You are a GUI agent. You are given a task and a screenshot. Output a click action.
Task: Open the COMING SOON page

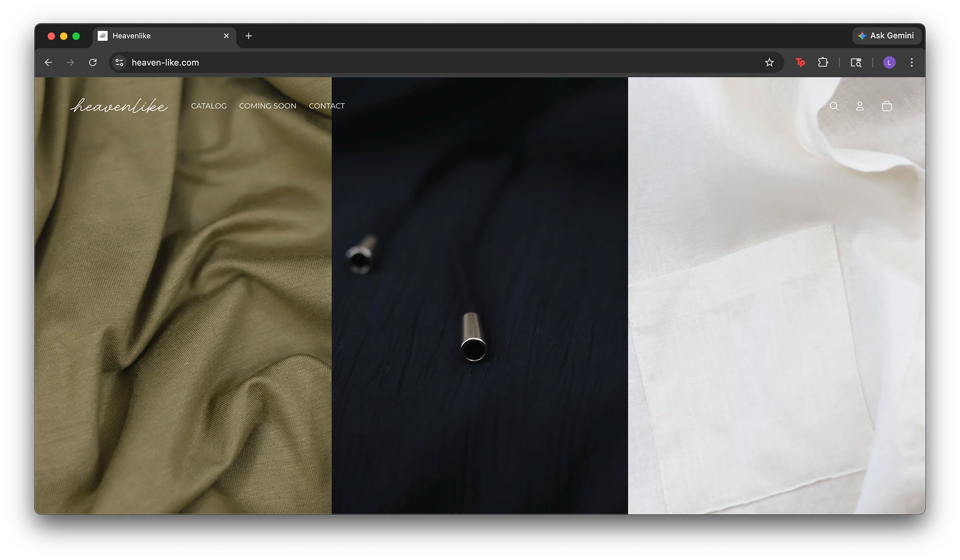[x=267, y=106]
